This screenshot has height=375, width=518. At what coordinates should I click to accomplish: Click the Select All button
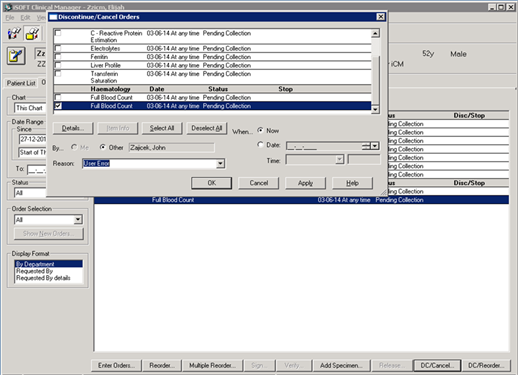pos(162,128)
